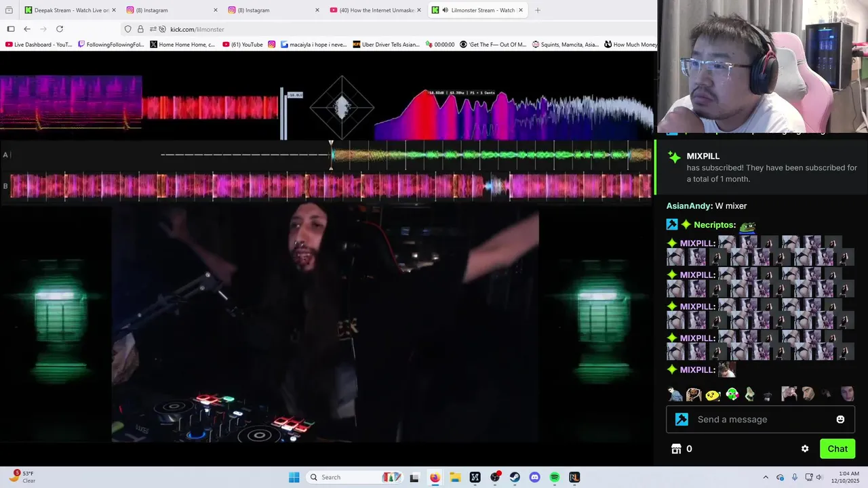
Task: Click first emote in quick emote row
Action: click(675, 394)
